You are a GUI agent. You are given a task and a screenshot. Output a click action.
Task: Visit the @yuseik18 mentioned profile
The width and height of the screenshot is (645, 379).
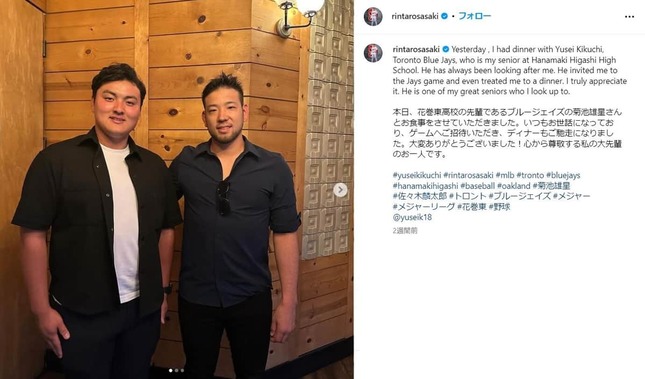pos(412,217)
